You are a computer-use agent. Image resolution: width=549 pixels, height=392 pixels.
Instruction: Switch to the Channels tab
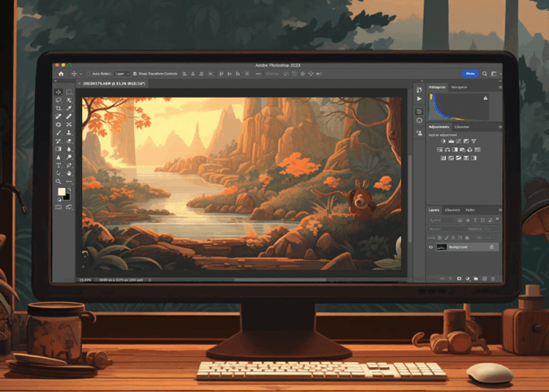[x=452, y=210]
